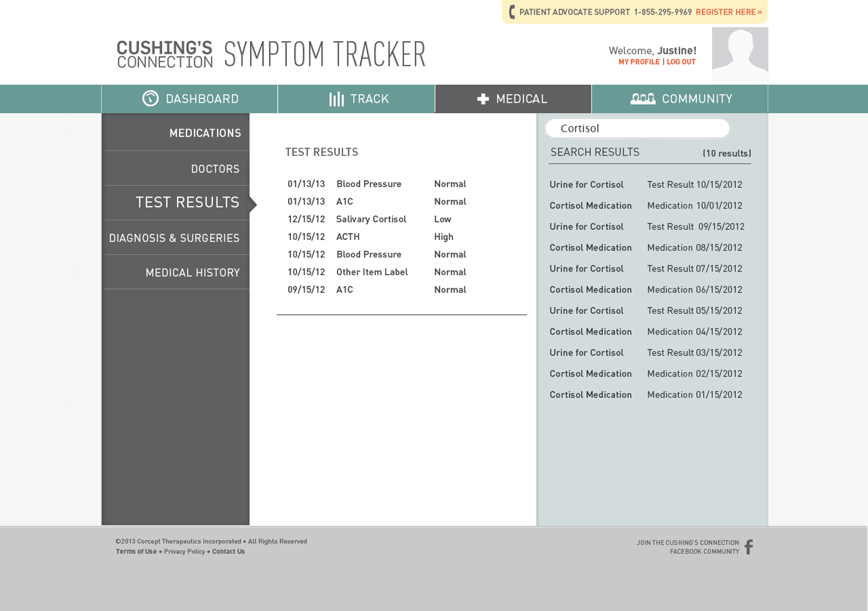Open Cortisol Medication dated 10/01/2012

[646, 206]
